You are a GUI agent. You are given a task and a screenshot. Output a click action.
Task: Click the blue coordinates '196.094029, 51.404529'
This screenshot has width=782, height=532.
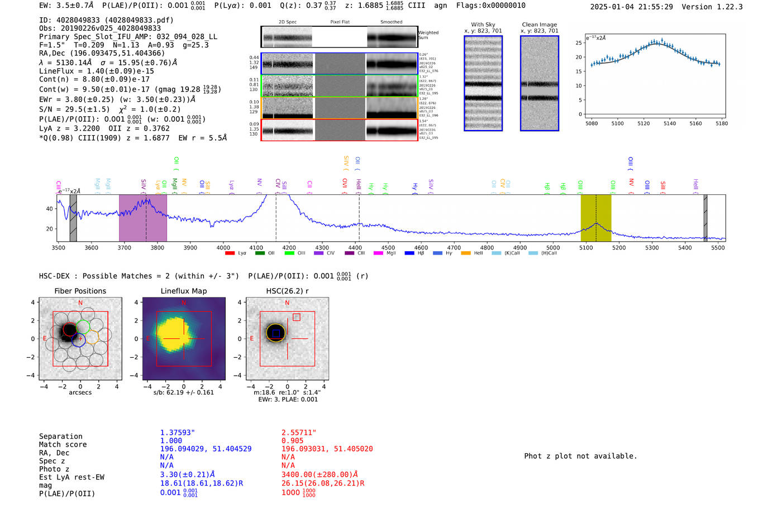(x=206, y=449)
